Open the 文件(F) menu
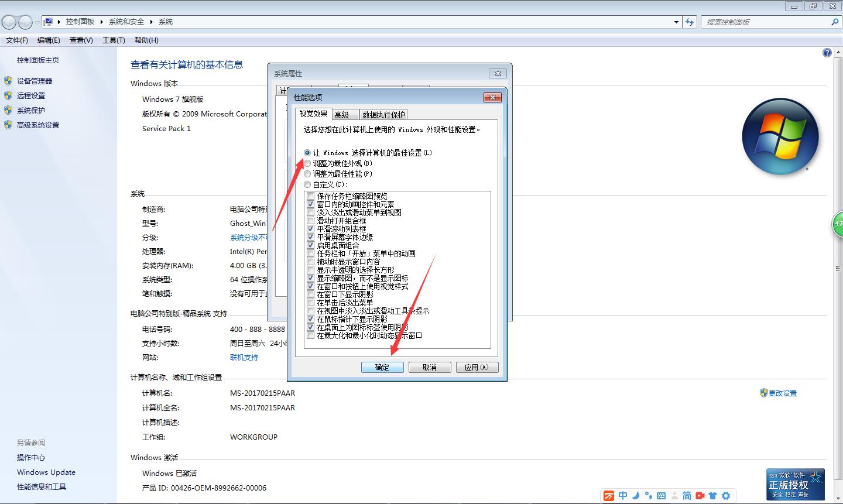Image resolution: width=843 pixels, height=504 pixels. click(x=17, y=40)
